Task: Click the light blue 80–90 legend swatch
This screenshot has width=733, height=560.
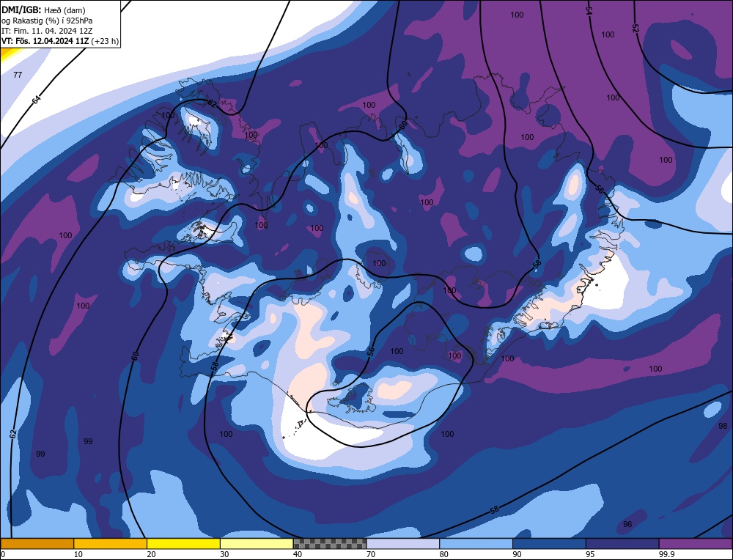Action: click(x=476, y=543)
